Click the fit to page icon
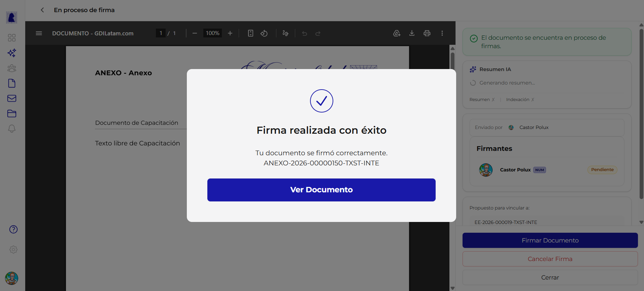The height and width of the screenshot is (291, 644). 250,33
